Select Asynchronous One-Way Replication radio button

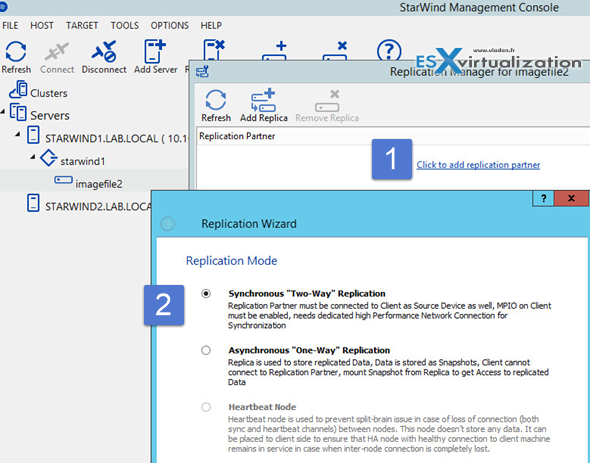click(206, 350)
